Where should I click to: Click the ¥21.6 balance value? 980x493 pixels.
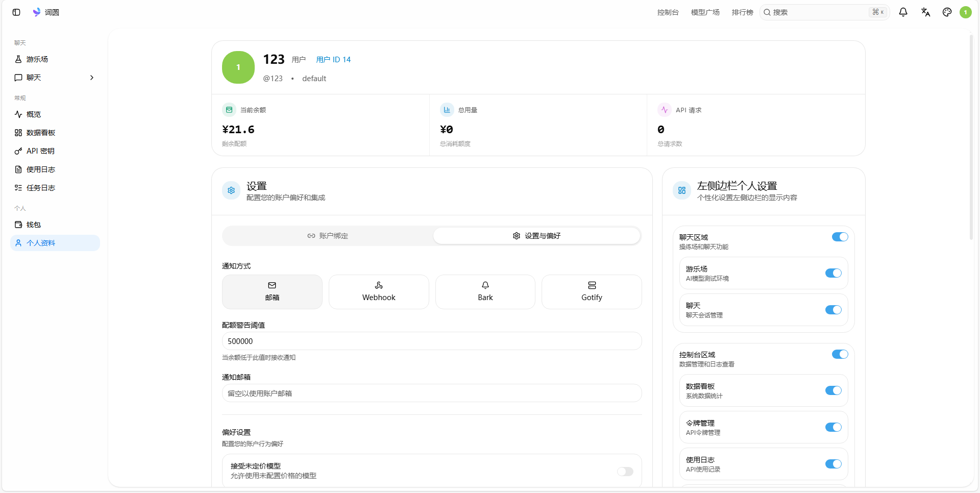coord(238,130)
